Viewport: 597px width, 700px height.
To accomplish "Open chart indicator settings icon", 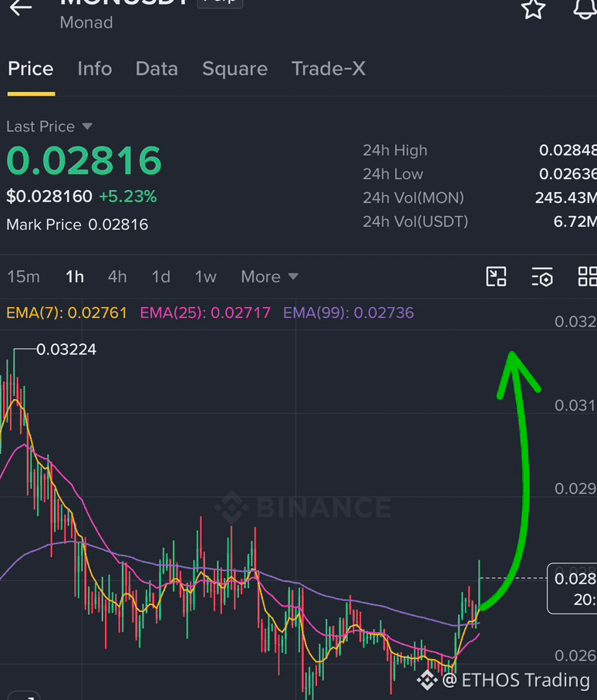I will point(542,277).
